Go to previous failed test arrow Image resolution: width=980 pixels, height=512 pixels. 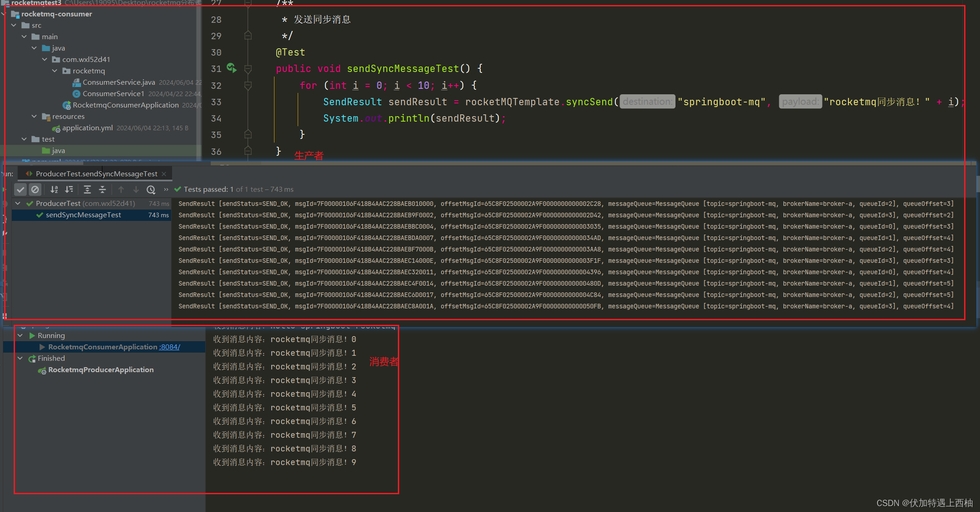point(121,189)
